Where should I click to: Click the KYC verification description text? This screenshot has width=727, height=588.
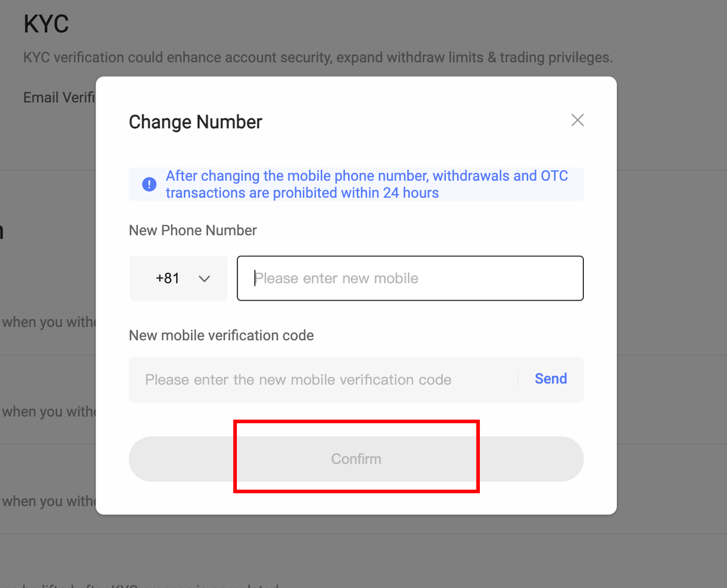[x=317, y=57]
